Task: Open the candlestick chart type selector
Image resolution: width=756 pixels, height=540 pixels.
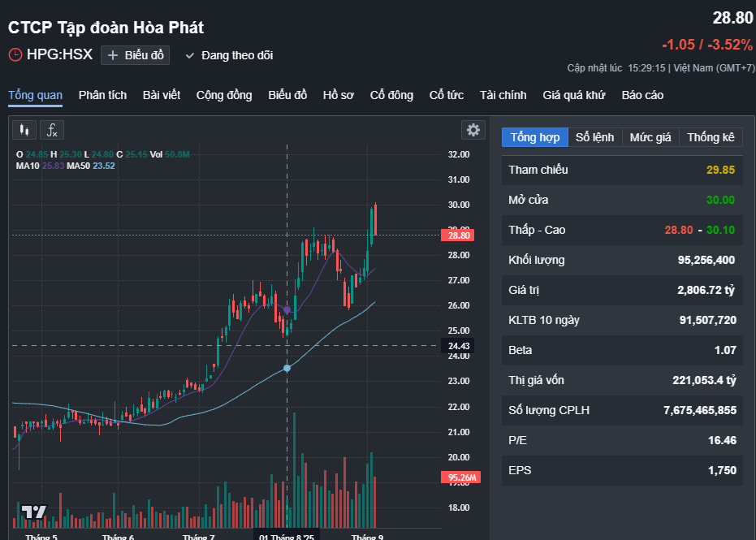Action: click(24, 130)
